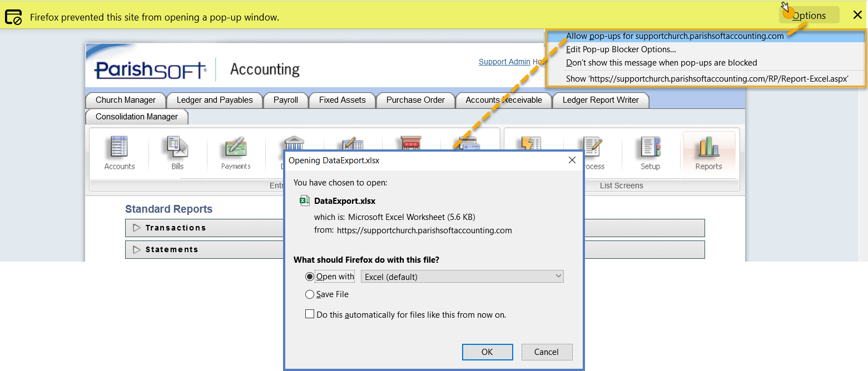
Task: Click the DataExport.xlsx Excel file icon
Action: click(305, 200)
